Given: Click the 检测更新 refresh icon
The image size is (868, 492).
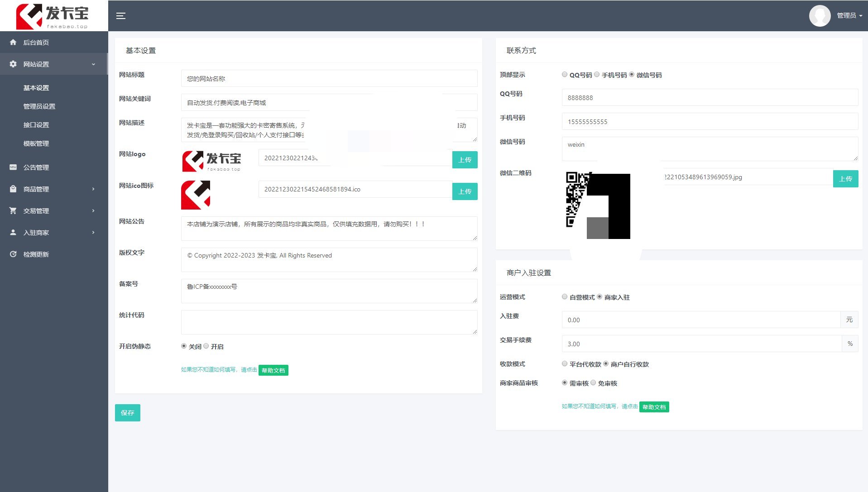Looking at the screenshot, I should click(x=13, y=254).
